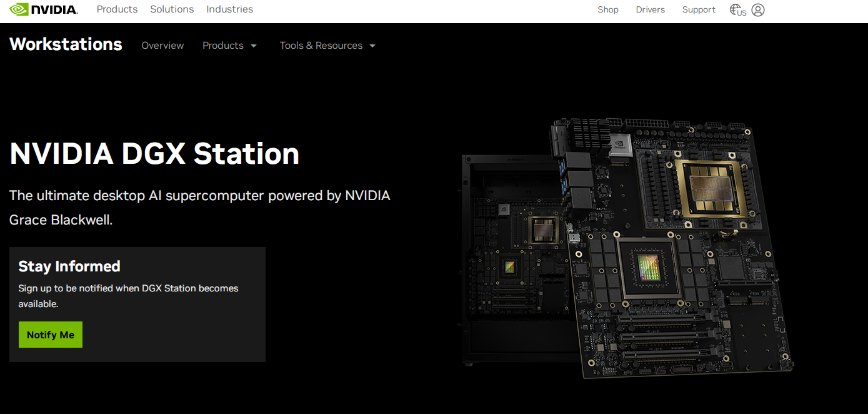
Task: Expand the Tools & Resources dropdown arrow
Action: point(372,46)
